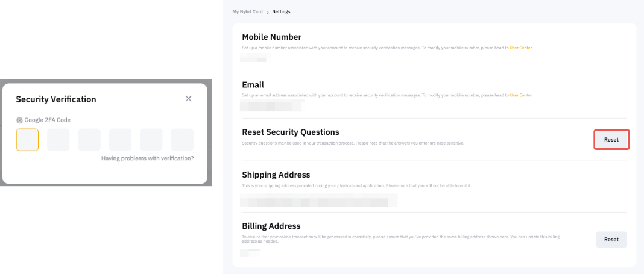The image size is (644, 274).
Task: Focus the second 2FA code digit box
Action: pyautogui.click(x=58, y=140)
